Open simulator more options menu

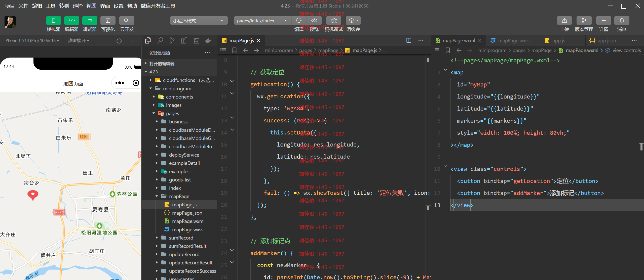click(134, 41)
